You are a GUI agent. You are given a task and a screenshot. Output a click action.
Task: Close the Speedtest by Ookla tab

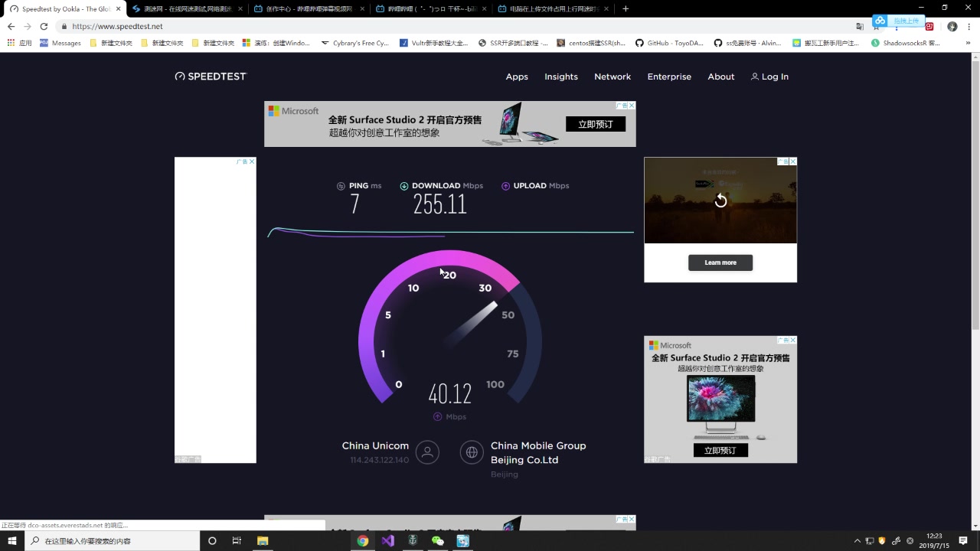pyautogui.click(x=118, y=8)
